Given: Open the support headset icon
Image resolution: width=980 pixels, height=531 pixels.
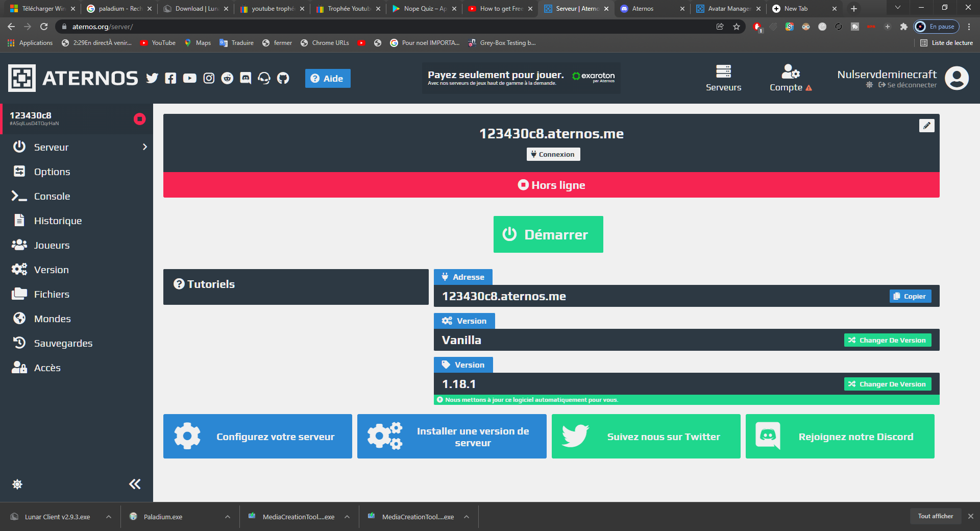Looking at the screenshot, I should click(264, 78).
